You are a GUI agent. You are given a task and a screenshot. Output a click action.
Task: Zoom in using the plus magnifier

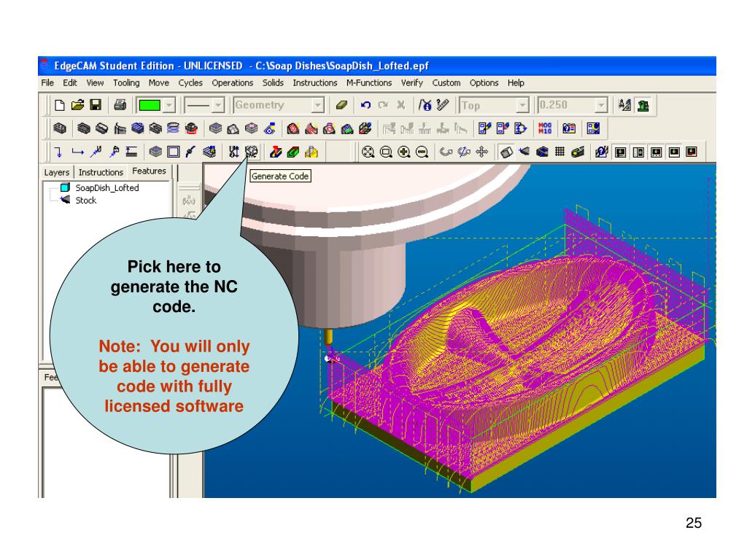click(x=404, y=152)
